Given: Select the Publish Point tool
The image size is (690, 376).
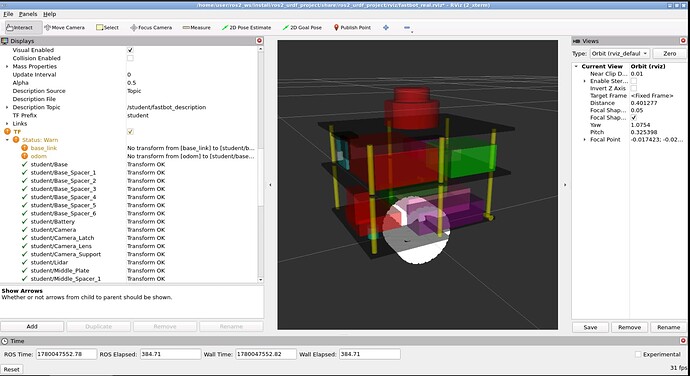Looking at the screenshot, I should [352, 27].
